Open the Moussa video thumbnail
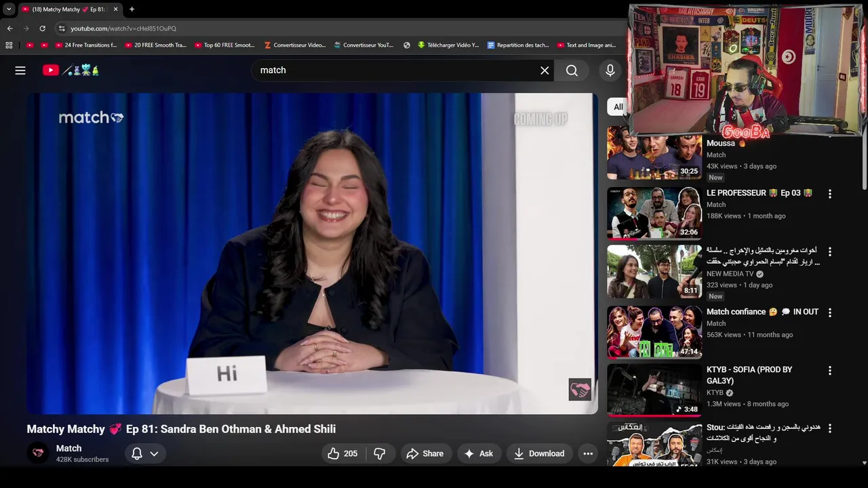The width and height of the screenshot is (868, 488). [654, 153]
